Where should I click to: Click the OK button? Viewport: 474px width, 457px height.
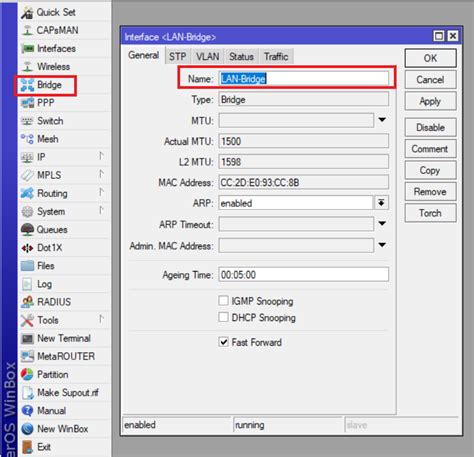430,58
